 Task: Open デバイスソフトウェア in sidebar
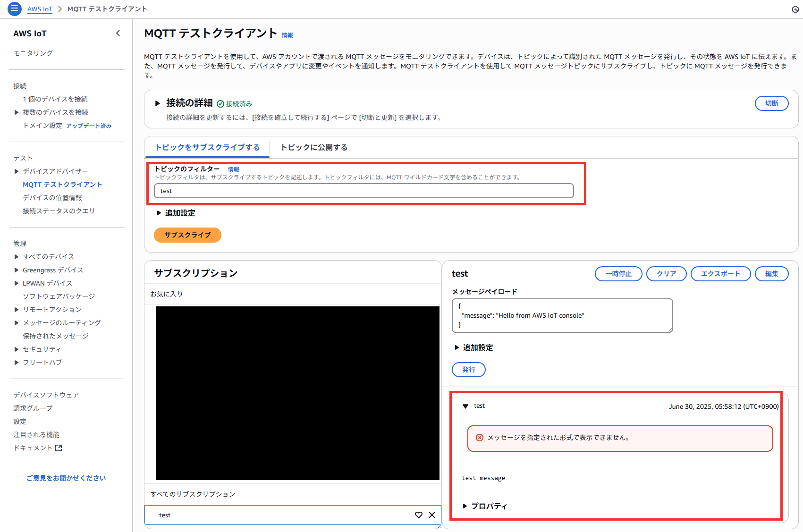[46, 395]
